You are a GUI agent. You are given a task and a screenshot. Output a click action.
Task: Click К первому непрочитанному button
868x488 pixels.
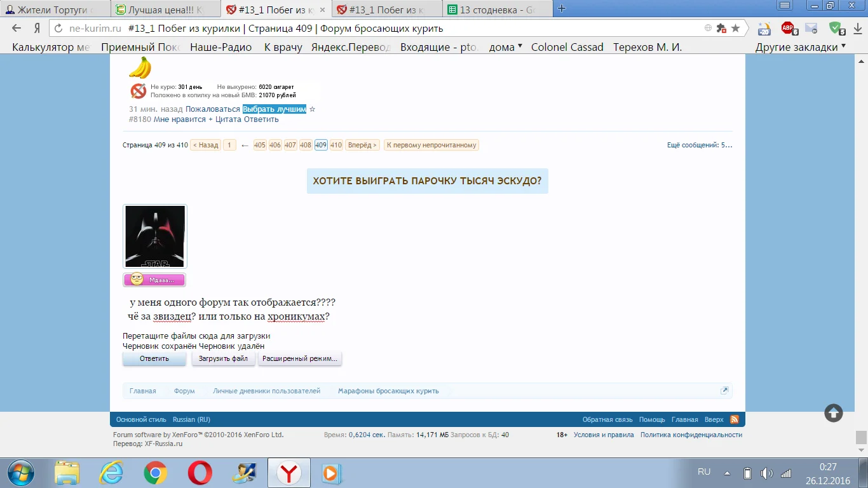pos(431,145)
